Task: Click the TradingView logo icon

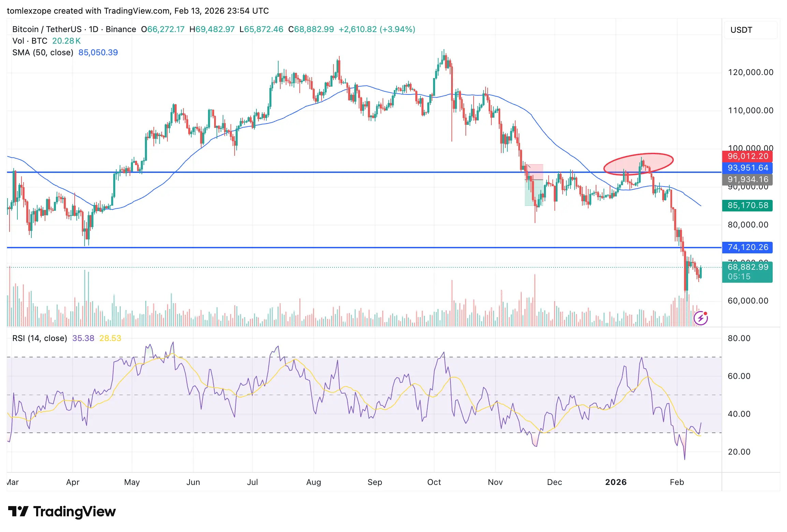Action: tap(18, 512)
